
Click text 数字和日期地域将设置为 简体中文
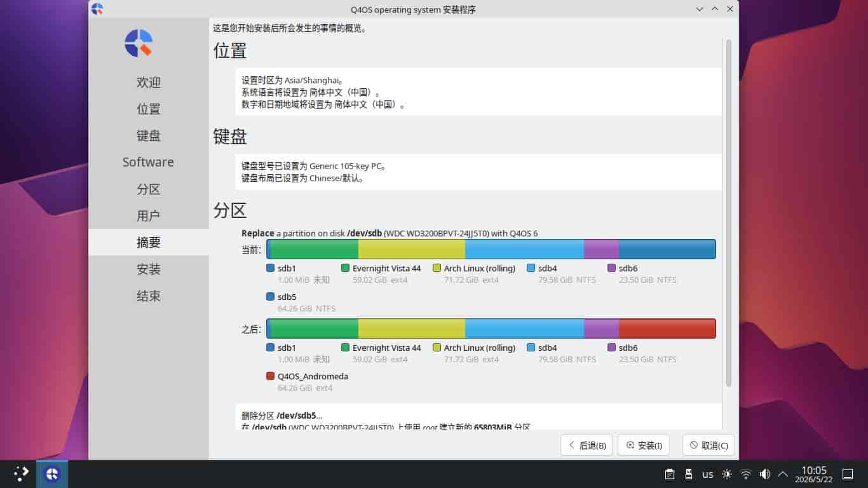[x=323, y=104]
